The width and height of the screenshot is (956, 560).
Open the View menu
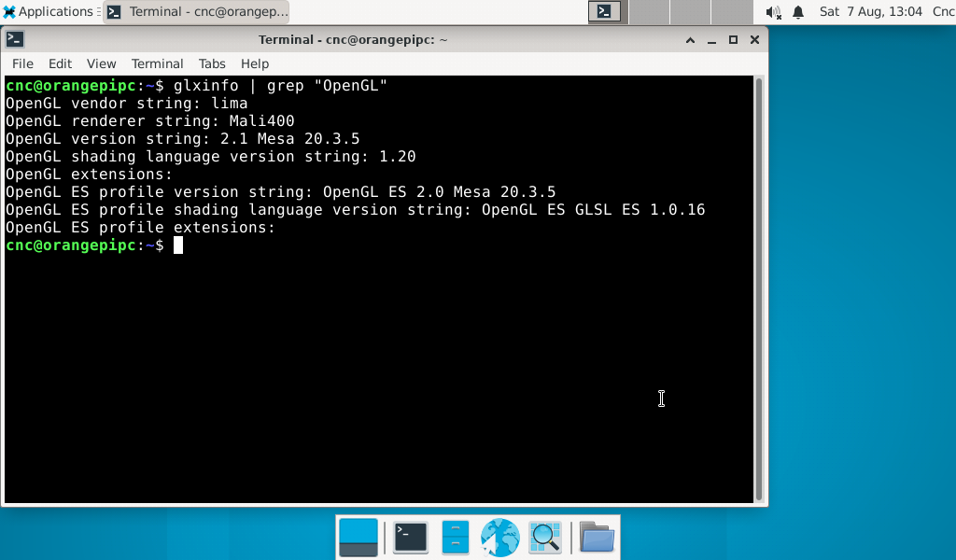coord(101,63)
